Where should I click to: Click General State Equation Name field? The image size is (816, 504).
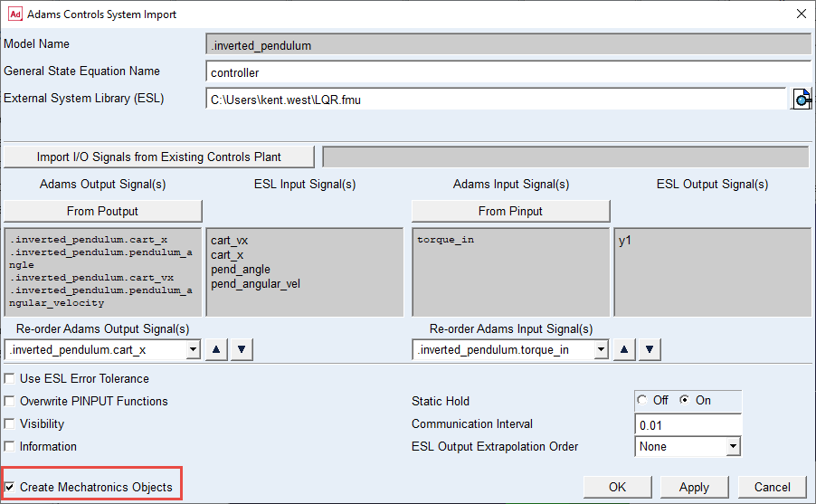pos(508,72)
